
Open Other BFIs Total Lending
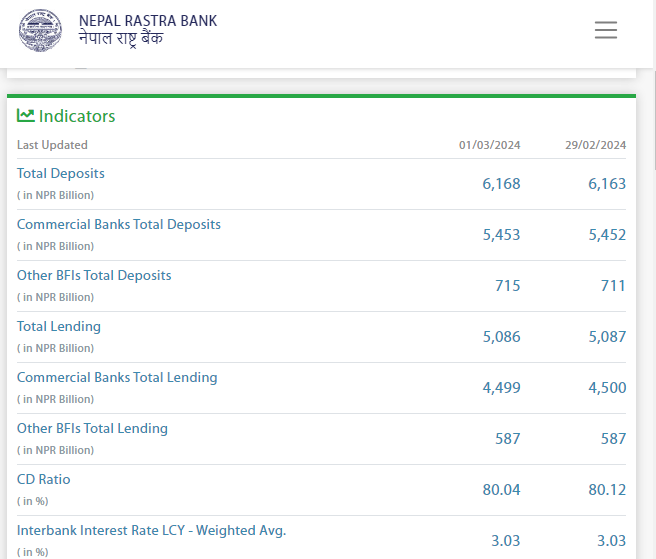92,429
